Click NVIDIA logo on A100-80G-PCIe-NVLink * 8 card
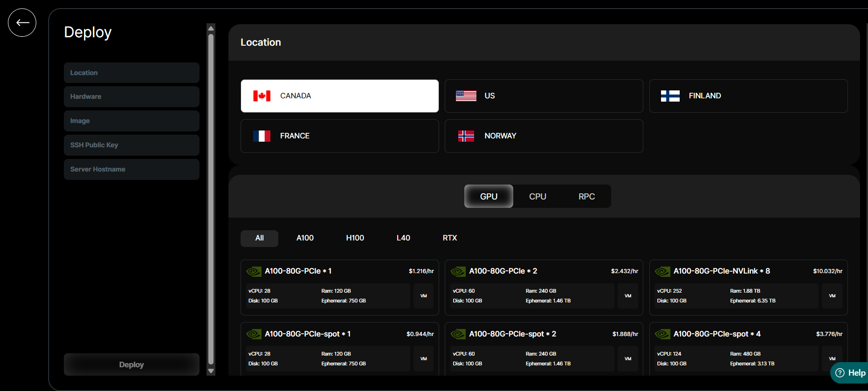This screenshot has width=868, height=391. tap(662, 271)
